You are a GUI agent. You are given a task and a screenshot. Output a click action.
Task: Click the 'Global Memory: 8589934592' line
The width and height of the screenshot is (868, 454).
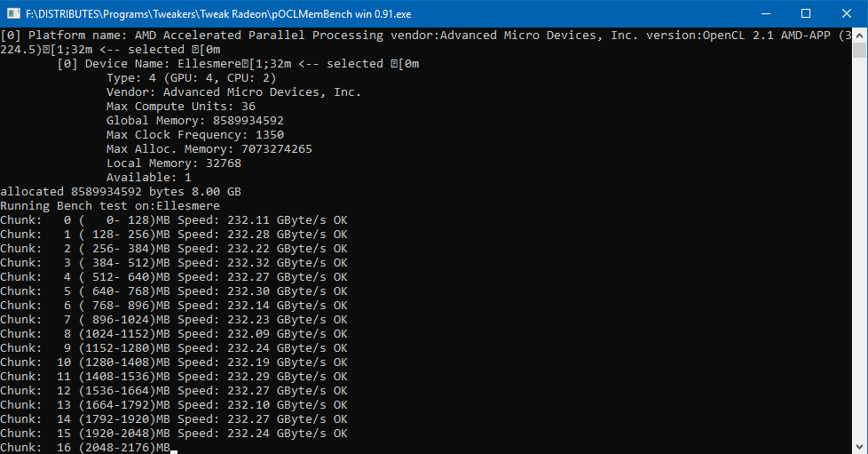tap(195, 121)
